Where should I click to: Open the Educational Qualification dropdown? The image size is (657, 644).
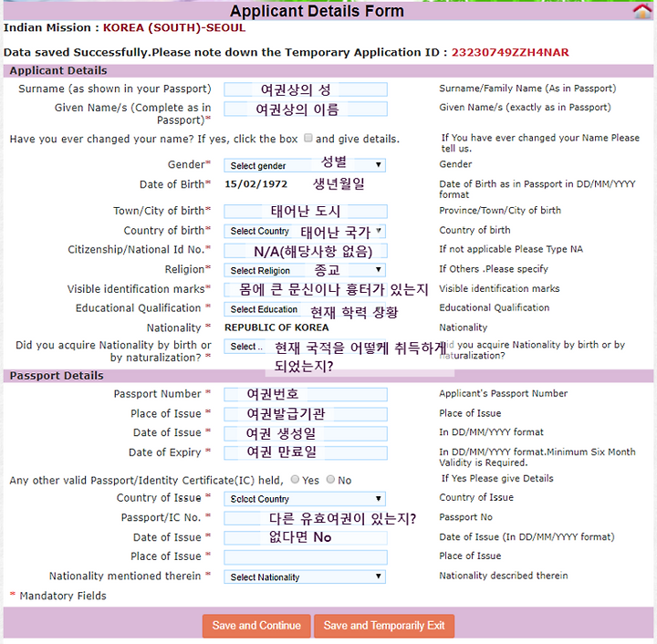pyautogui.click(x=305, y=309)
